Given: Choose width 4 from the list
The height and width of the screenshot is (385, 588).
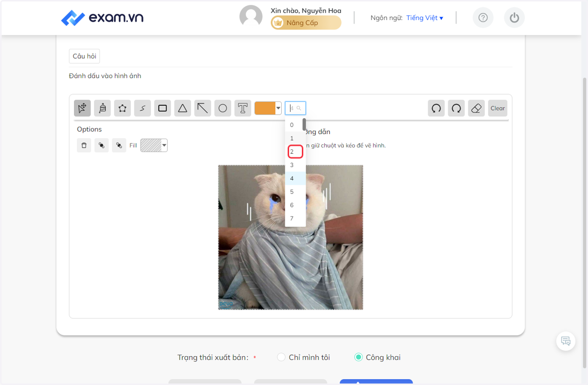Looking at the screenshot, I should 295,178.
